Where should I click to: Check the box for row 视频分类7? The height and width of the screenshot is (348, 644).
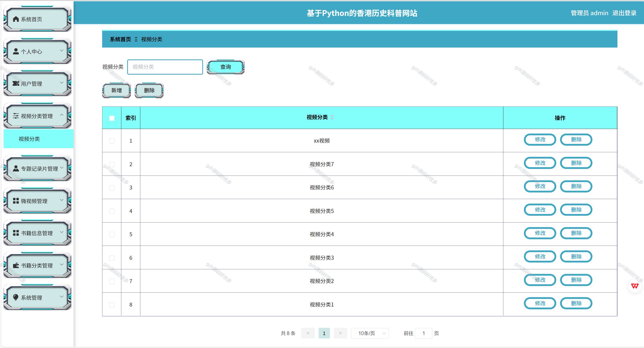(112, 164)
